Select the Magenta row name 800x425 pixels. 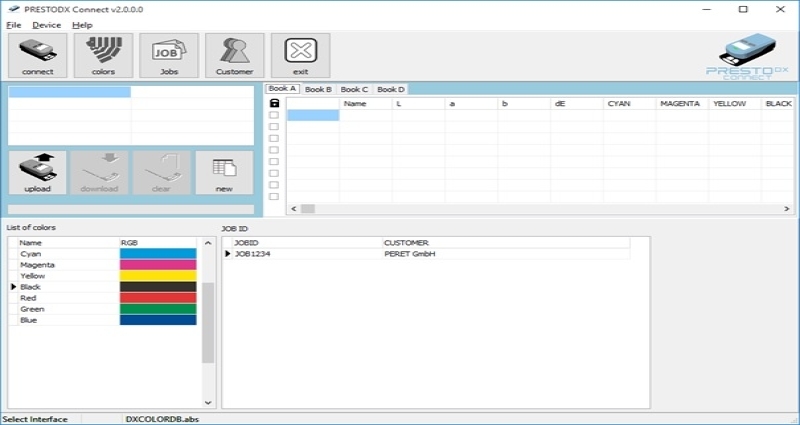(37, 265)
